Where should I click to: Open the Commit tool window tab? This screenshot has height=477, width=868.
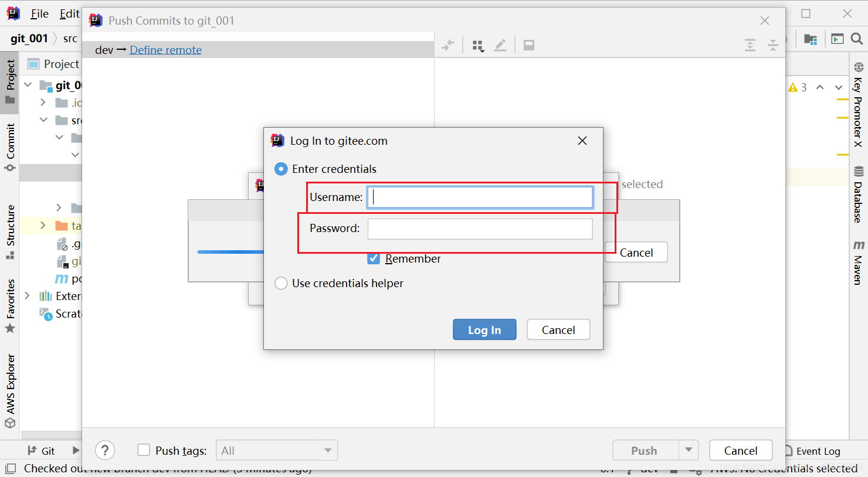[x=10, y=147]
